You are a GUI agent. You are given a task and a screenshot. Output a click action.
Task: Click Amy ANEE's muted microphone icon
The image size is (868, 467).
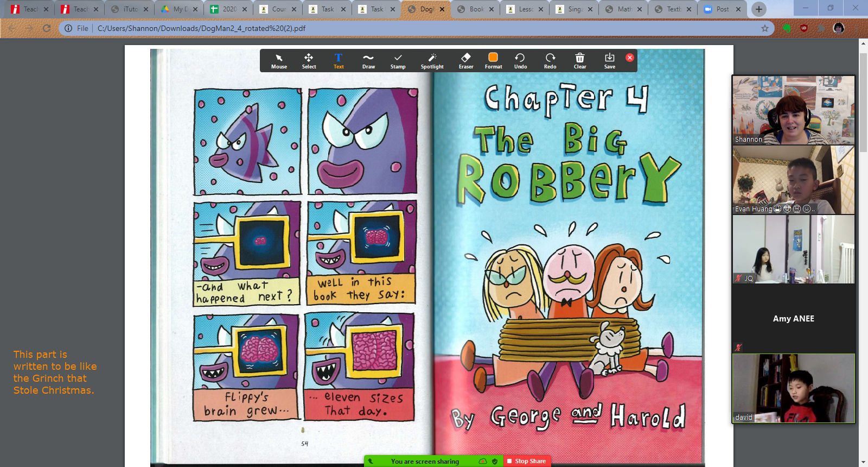(x=738, y=348)
